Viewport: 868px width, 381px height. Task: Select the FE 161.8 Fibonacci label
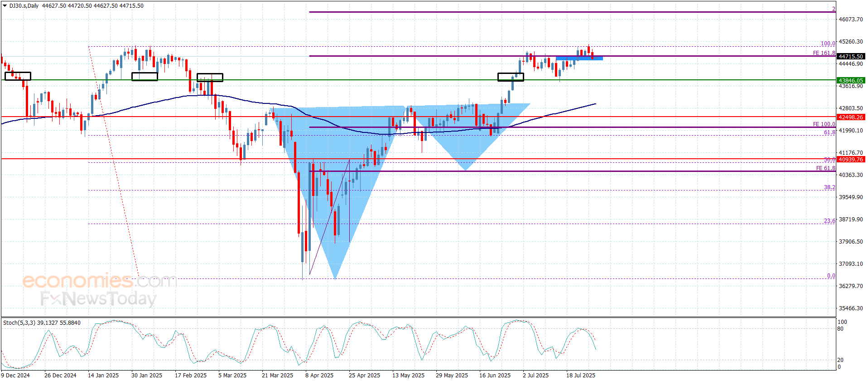[x=824, y=53]
